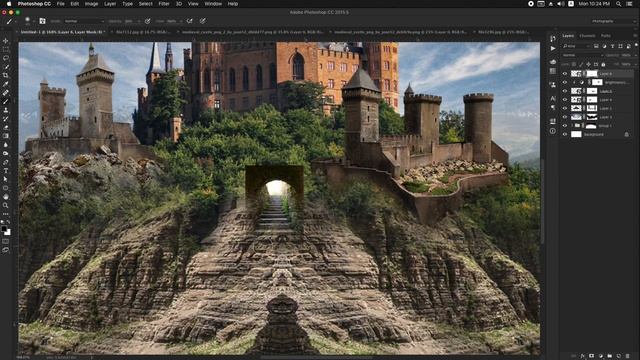640x360 pixels.
Task: Open the Libraries cloud panel icon
Action: pos(553,62)
